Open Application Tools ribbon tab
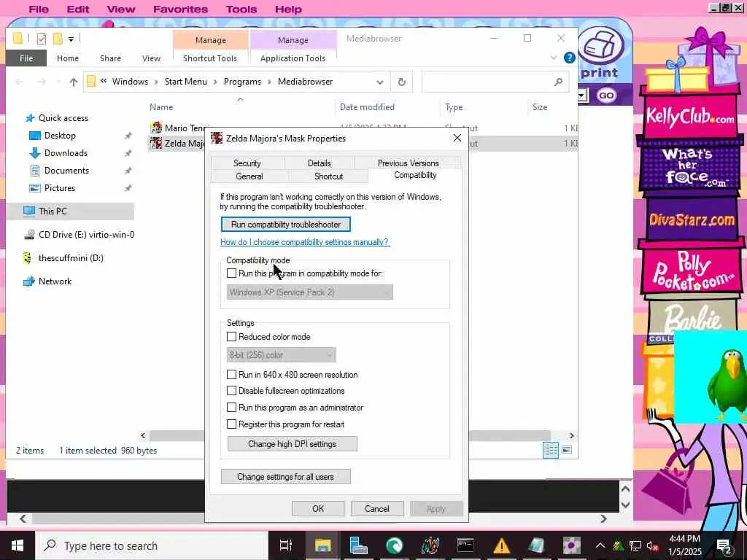The image size is (747, 560). pos(293,58)
